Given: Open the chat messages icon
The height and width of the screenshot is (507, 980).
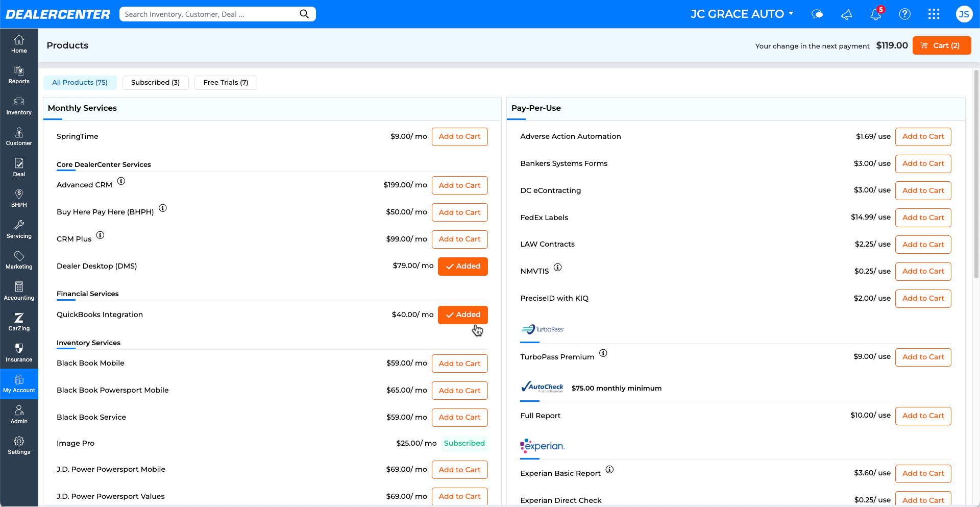Looking at the screenshot, I should (817, 14).
